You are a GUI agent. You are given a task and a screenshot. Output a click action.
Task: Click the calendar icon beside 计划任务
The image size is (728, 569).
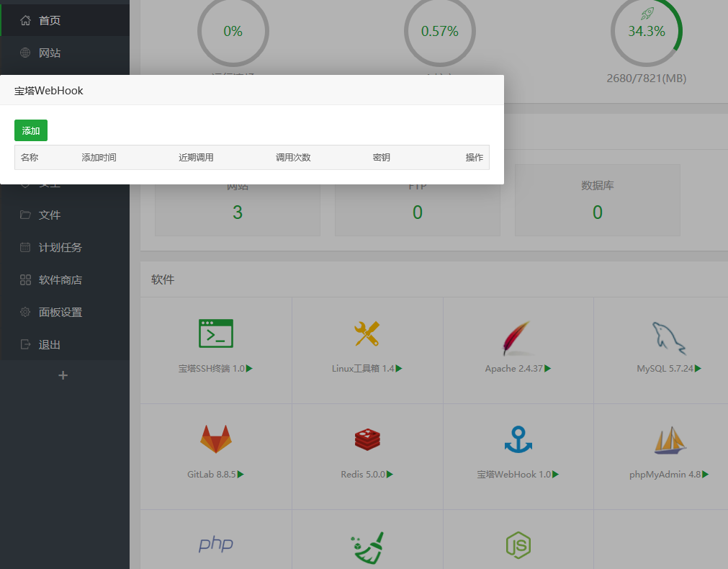[x=25, y=247]
